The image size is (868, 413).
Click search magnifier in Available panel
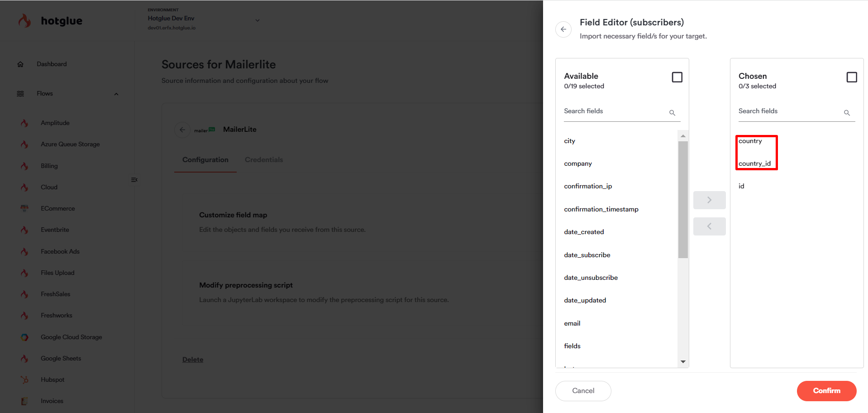pyautogui.click(x=672, y=113)
